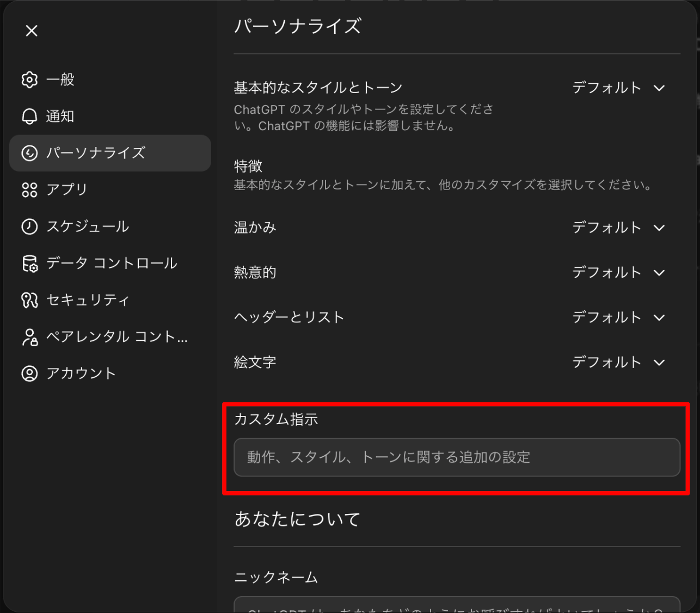Click the アカウント profile icon
The width and height of the screenshot is (700, 613).
pyautogui.click(x=29, y=373)
